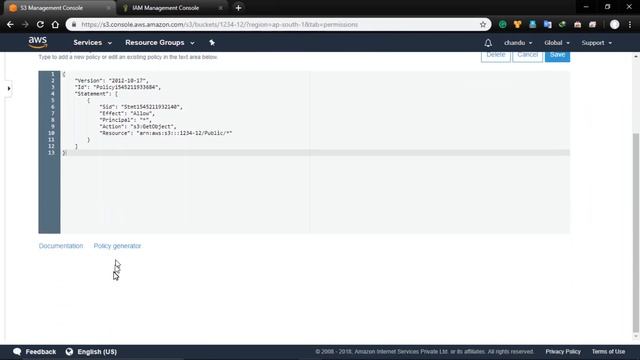The image size is (640, 360).
Task: Open the Privacy Policy link
Action: coord(563,351)
